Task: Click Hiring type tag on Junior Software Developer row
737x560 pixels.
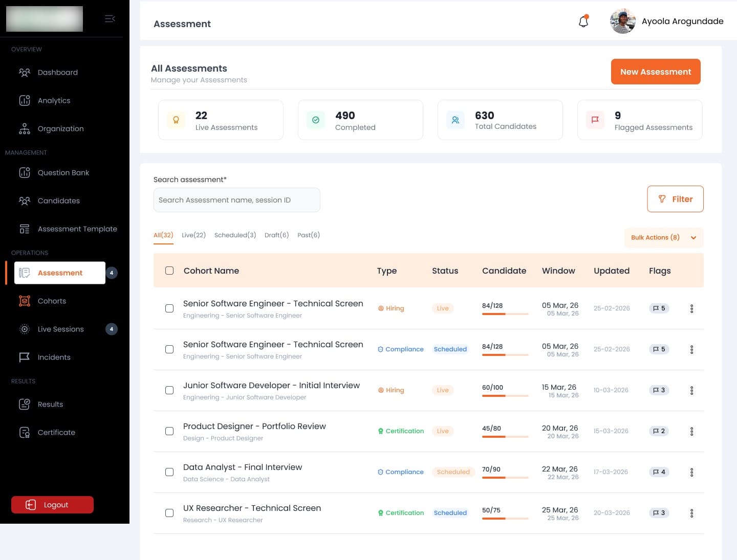Action: tap(391, 390)
